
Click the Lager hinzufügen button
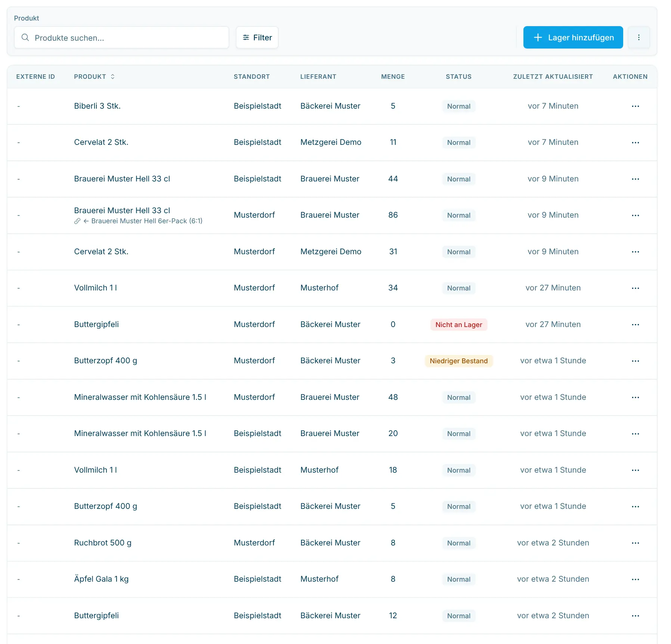click(x=573, y=37)
